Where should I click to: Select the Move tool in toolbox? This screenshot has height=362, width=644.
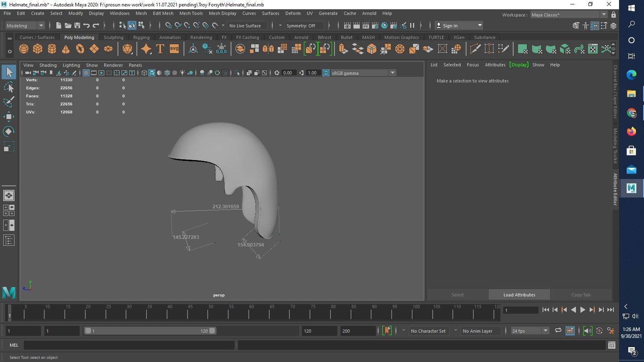pos(9,117)
